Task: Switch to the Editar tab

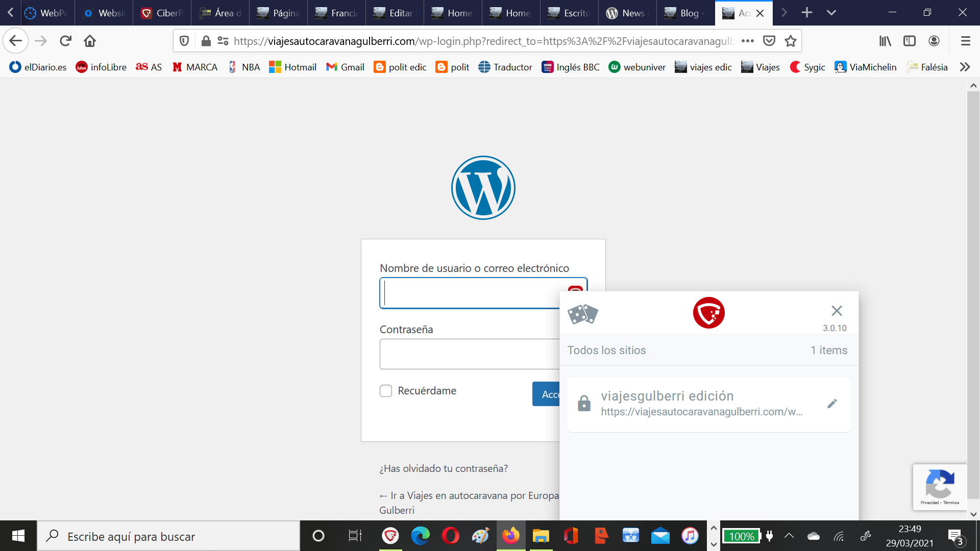Action: point(395,13)
